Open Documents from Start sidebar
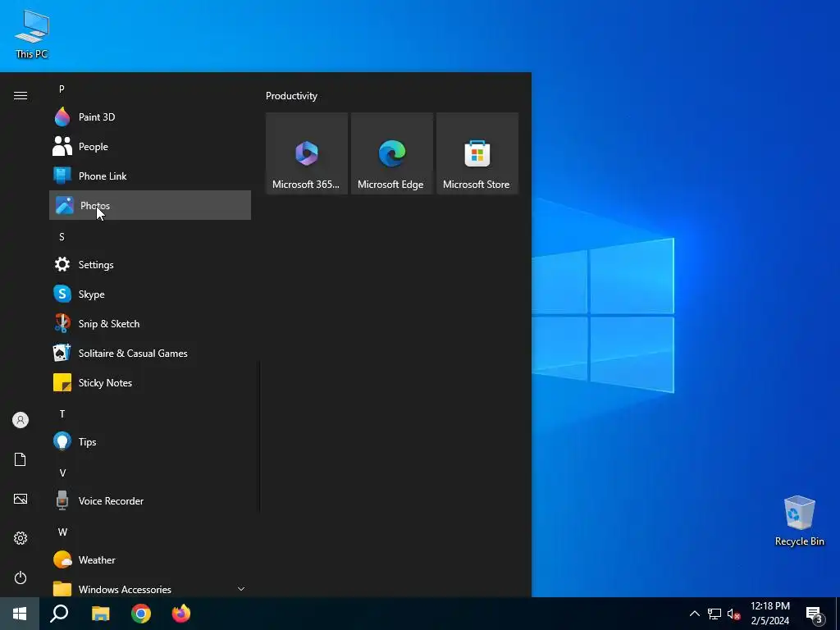This screenshot has height=630, width=840. point(21,459)
